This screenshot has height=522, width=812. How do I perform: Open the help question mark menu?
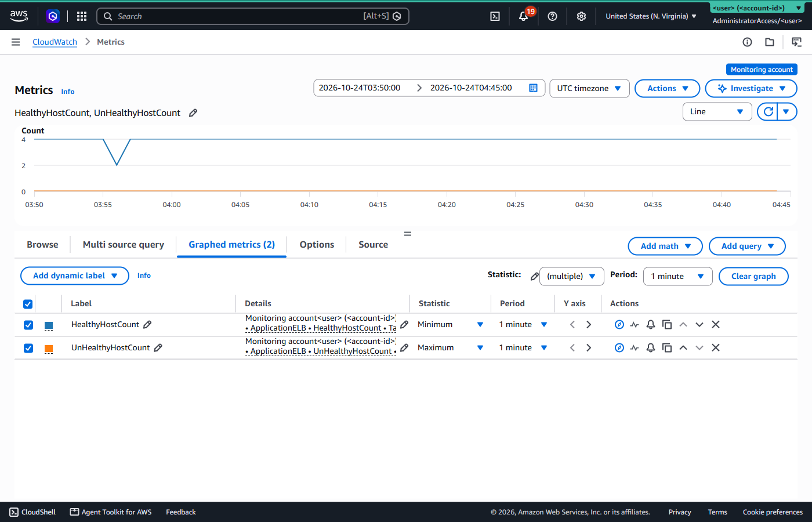click(552, 16)
